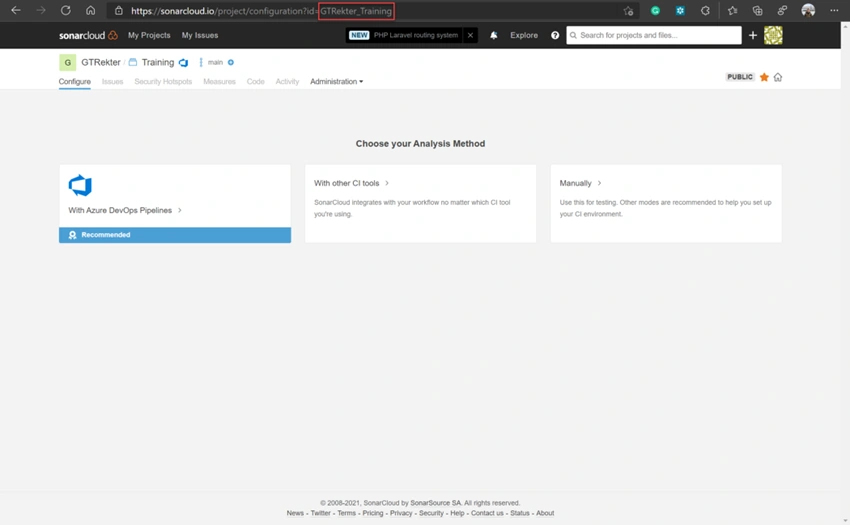Add page to favorites with star-plus icon
850x525 pixels.
(x=628, y=11)
